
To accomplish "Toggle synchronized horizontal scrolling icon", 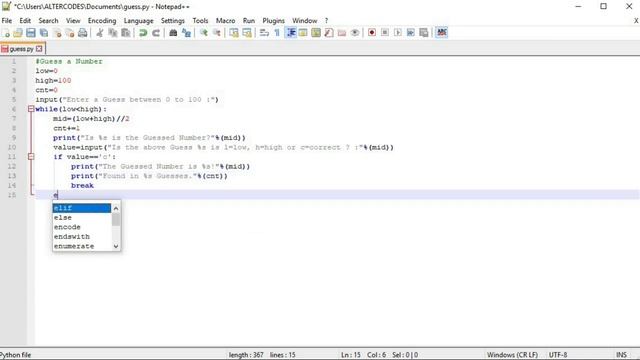I will click(x=247, y=33).
